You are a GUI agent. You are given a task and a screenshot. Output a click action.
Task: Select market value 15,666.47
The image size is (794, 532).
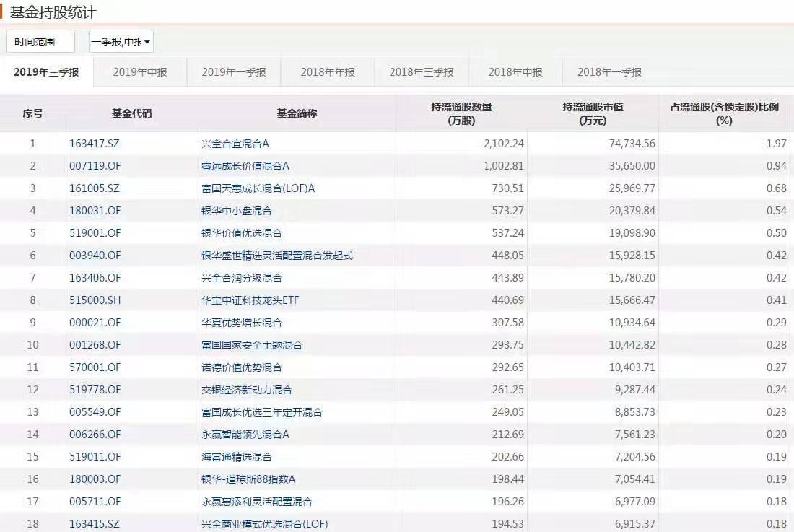coord(632,300)
